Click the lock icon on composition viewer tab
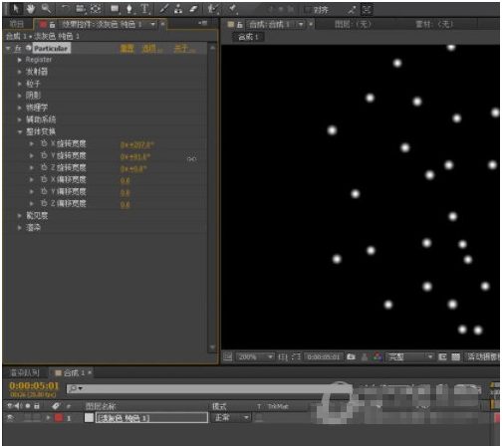502x448 pixels. (x=239, y=24)
